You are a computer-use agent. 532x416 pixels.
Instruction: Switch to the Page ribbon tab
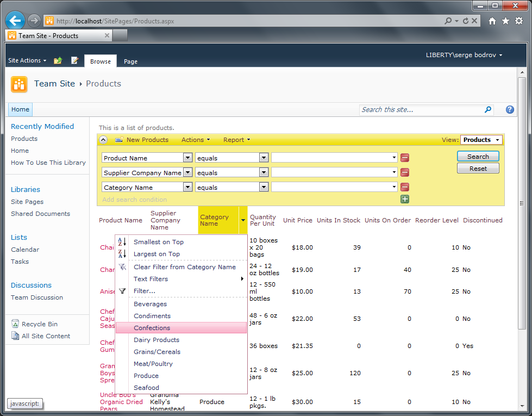[130, 61]
